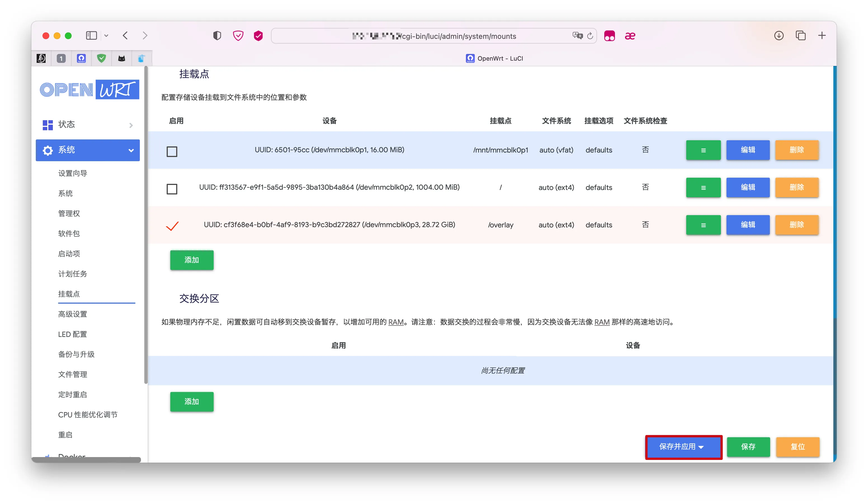
Task: Add a new mount point
Action: (x=192, y=260)
